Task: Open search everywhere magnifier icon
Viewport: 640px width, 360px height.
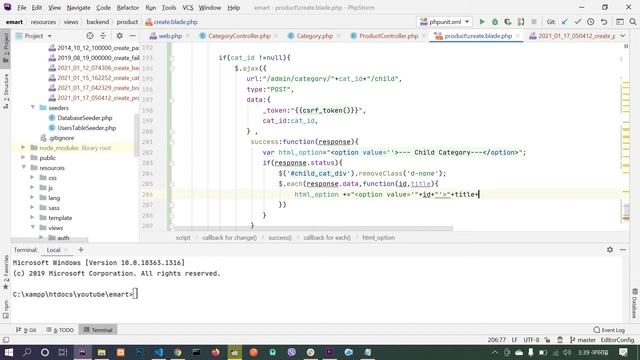Action: point(633,22)
